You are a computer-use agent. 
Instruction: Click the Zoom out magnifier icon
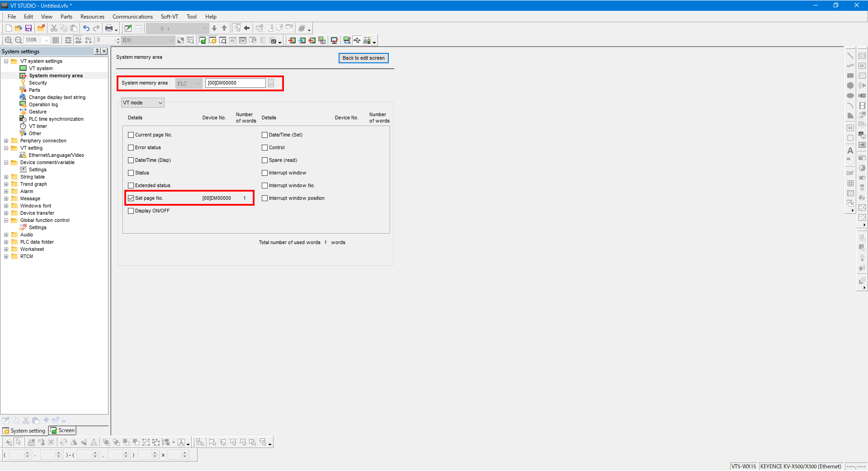[19, 40]
